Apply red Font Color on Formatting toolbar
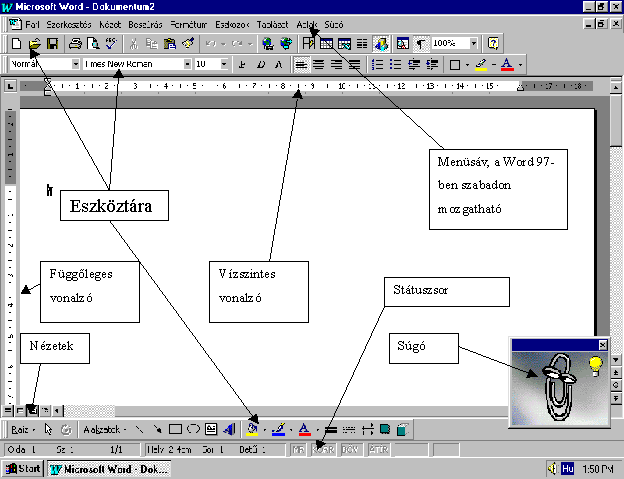Image resolution: width=624 pixels, height=479 pixels. (507, 64)
